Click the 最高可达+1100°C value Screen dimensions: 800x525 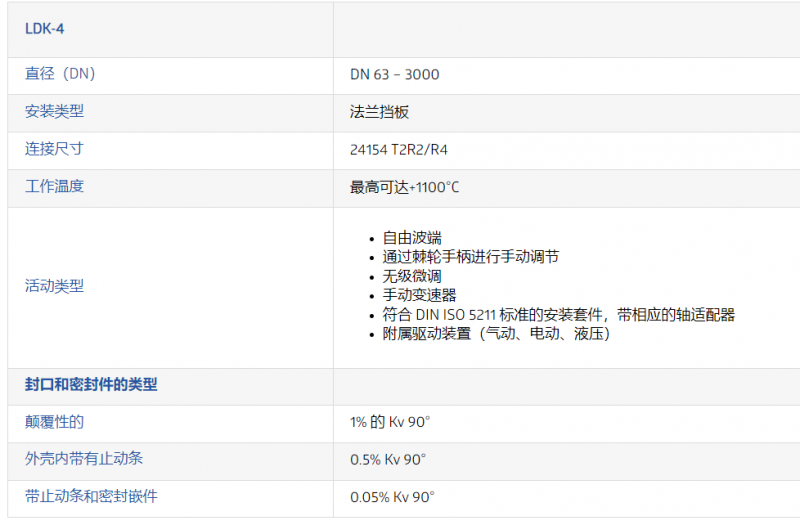[404, 187]
